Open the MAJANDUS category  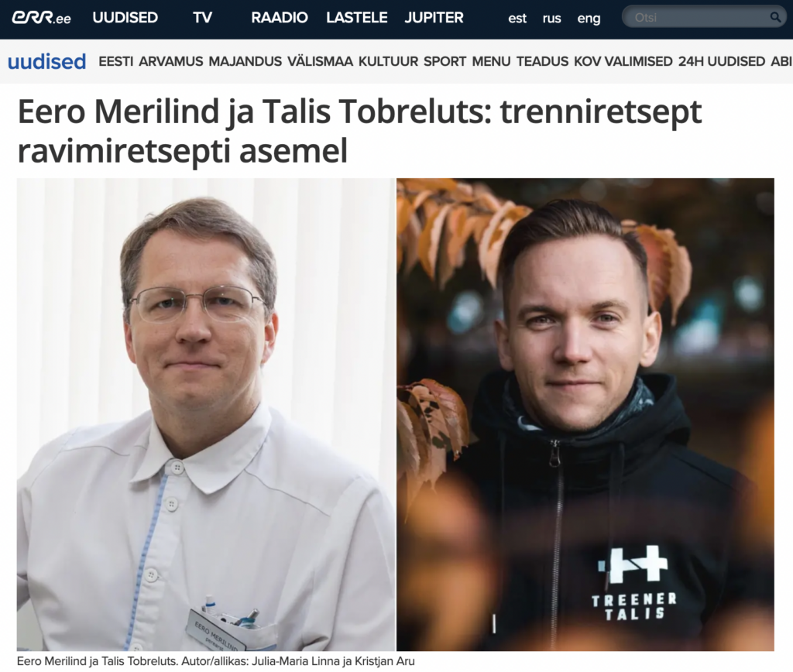click(x=245, y=62)
